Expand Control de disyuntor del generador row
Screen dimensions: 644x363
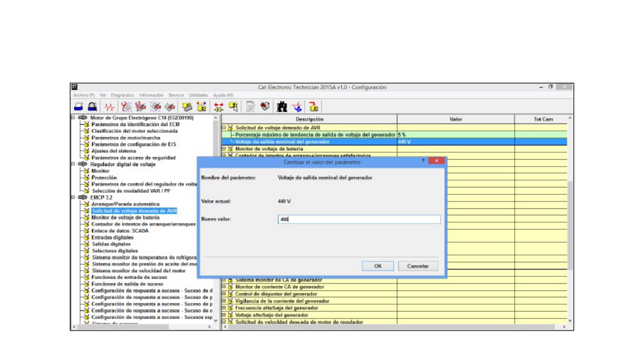224,294
